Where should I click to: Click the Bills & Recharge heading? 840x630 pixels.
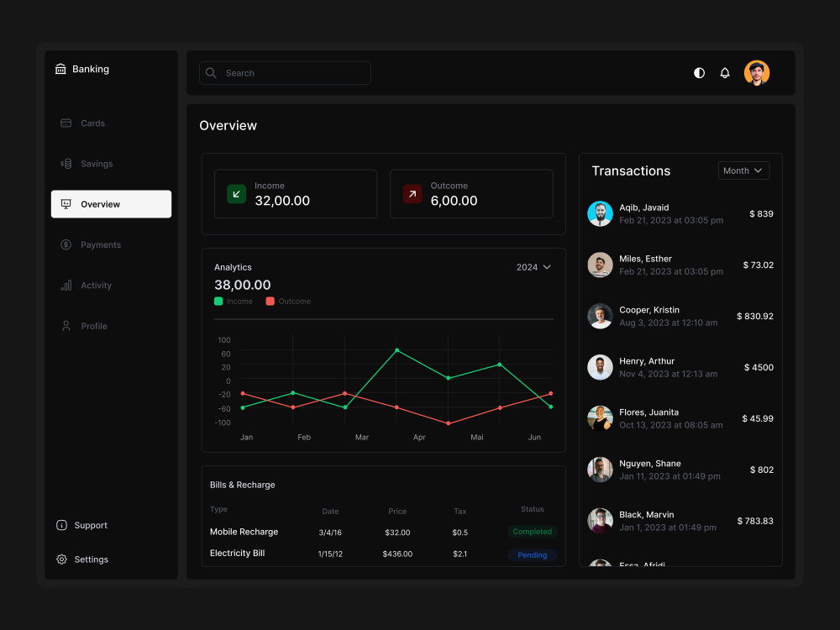(x=242, y=485)
